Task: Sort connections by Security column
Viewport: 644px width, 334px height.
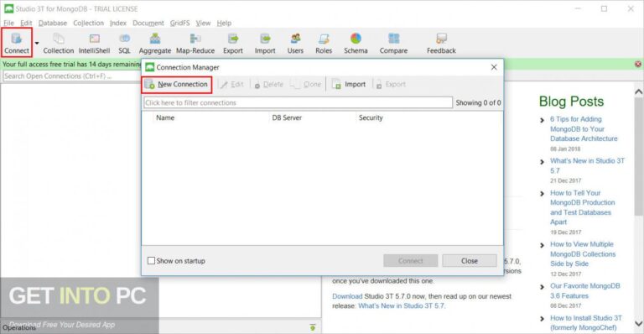Action: (371, 117)
